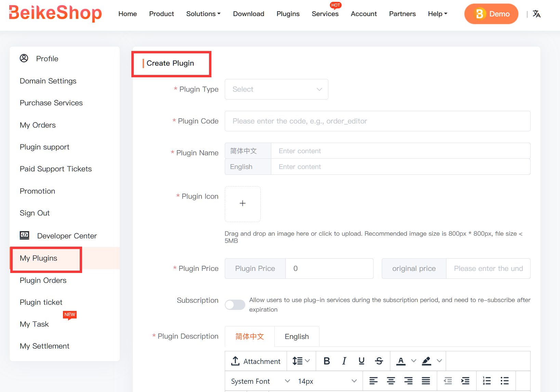Click the Attachment upload button

(256, 361)
